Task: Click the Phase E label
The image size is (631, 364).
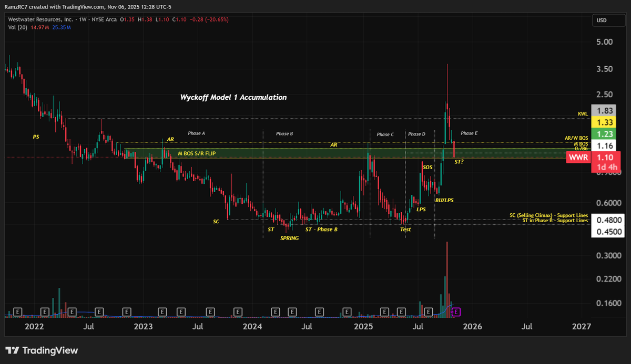Action: click(469, 133)
